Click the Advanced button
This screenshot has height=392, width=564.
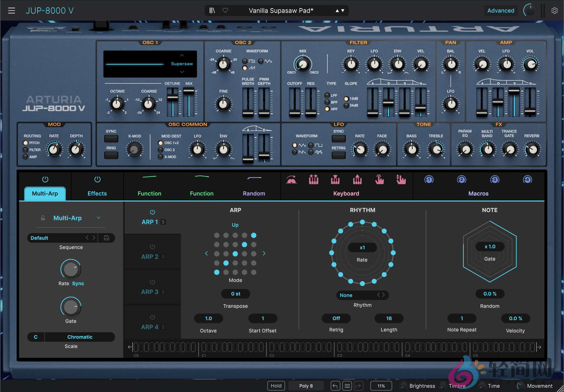(x=501, y=10)
